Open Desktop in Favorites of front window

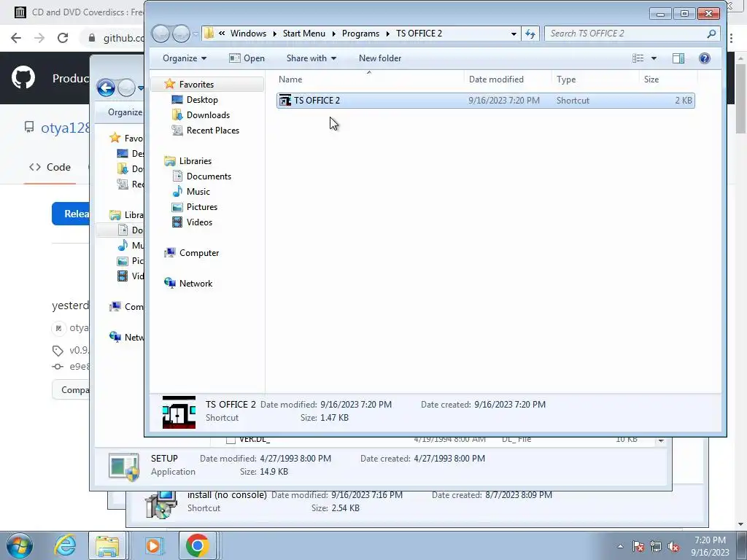[x=202, y=99]
